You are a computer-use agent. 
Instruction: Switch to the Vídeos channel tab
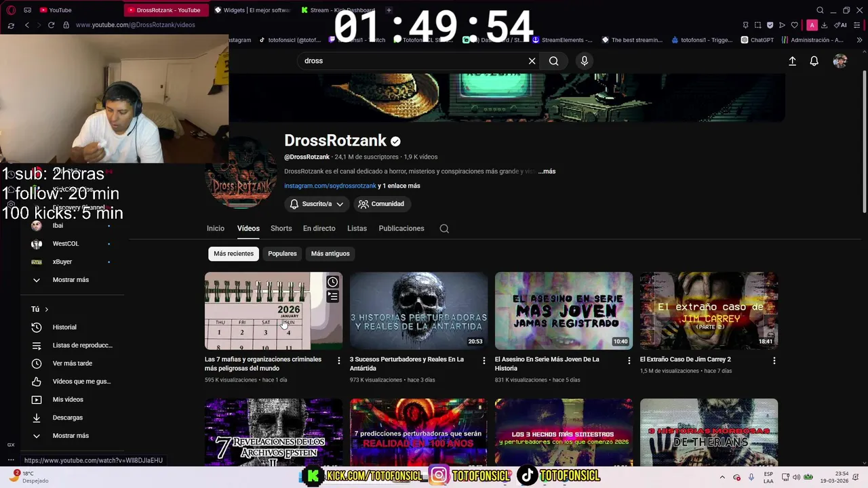tap(248, 228)
